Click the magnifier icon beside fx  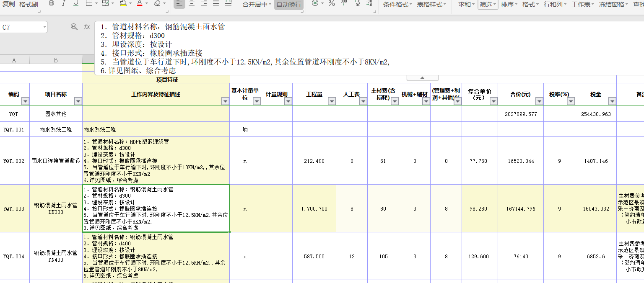coord(74,27)
